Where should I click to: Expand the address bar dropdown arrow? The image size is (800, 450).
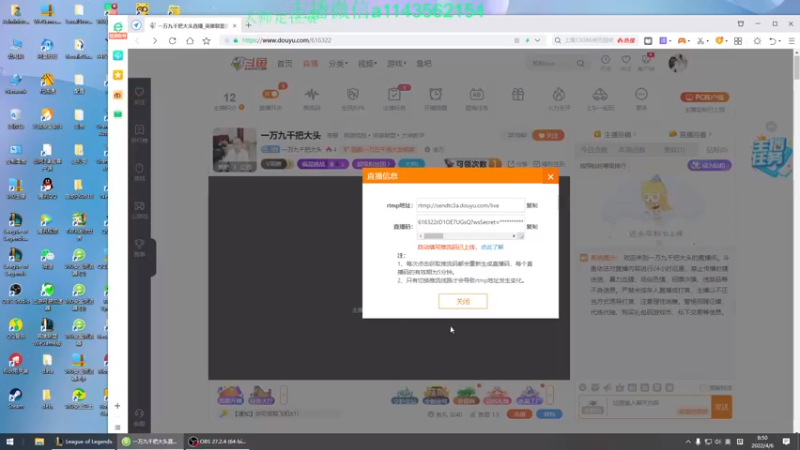[x=537, y=40]
